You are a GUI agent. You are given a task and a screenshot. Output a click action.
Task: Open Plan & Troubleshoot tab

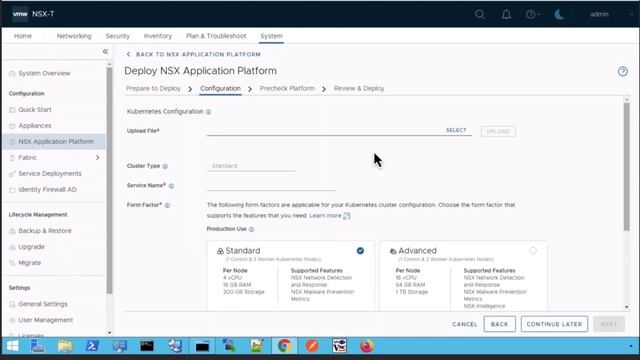pyautogui.click(x=216, y=36)
